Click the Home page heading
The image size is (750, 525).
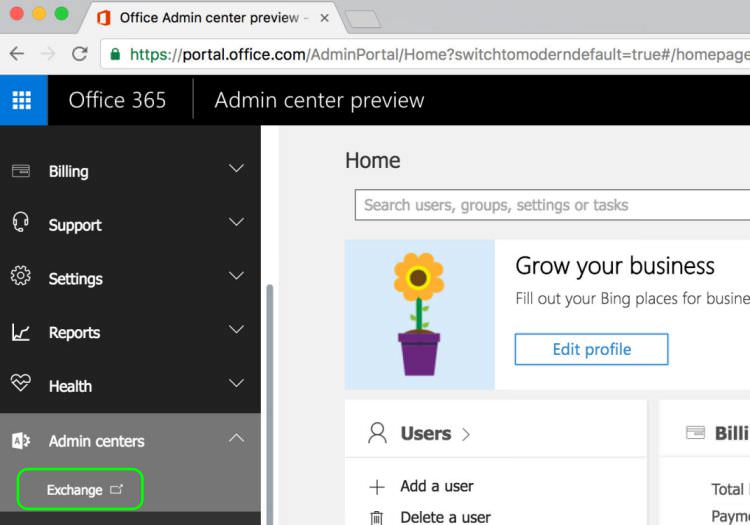tap(373, 160)
